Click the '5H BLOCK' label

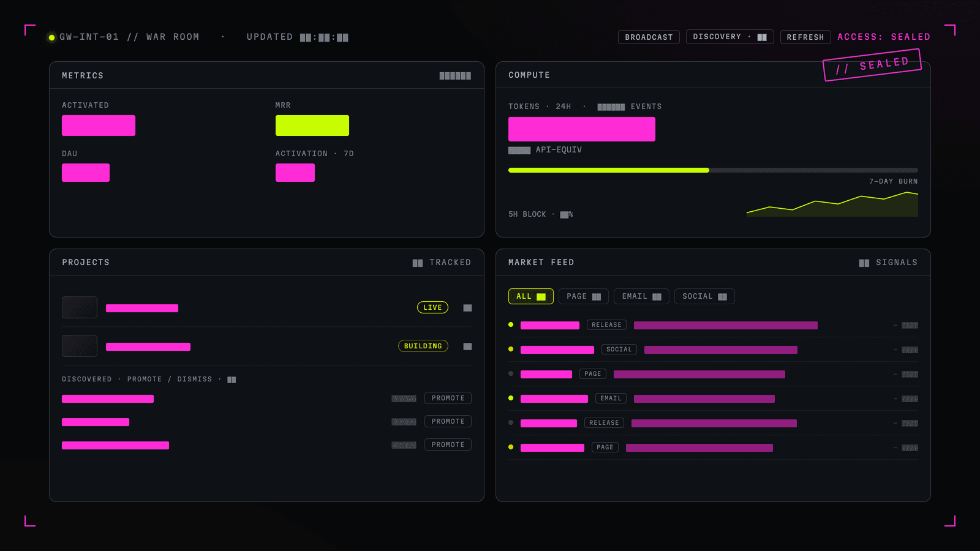point(527,214)
